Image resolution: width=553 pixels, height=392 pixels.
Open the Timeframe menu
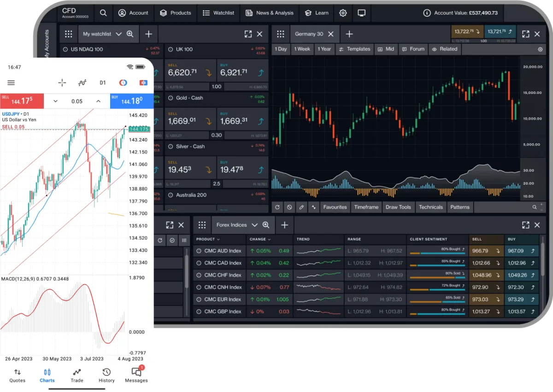pos(366,207)
